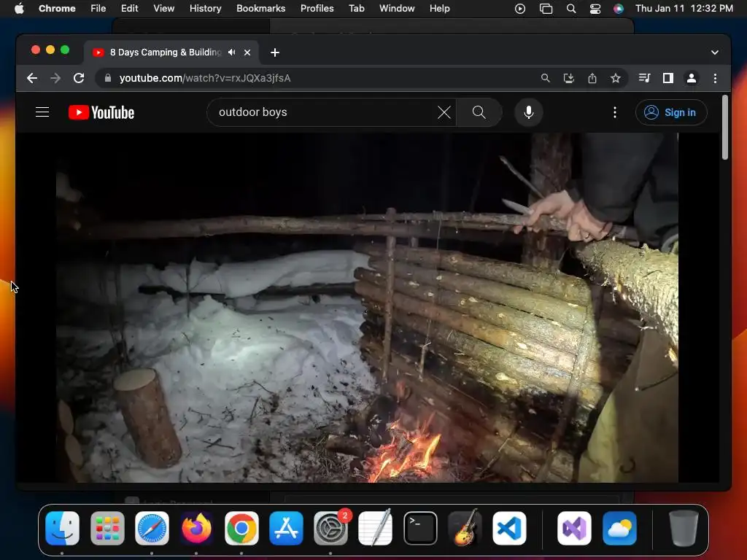
Task: Open the Chrome application menu
Action: tap(57, 9)
